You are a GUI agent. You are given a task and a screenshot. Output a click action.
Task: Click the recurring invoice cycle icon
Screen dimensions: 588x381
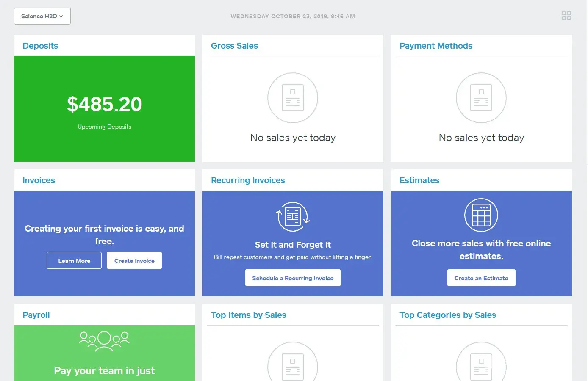(293, 216)
